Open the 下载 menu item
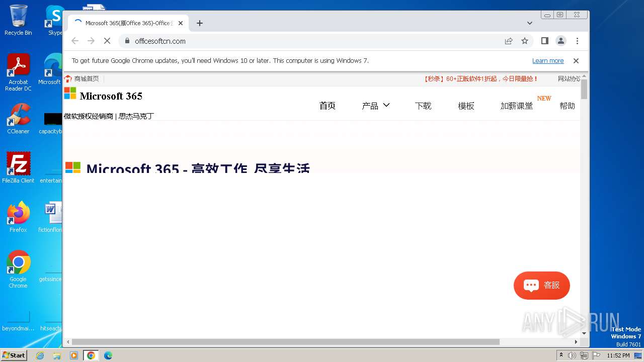The width and height of the screenshot is (644, 362). click(x=423, y=106)
